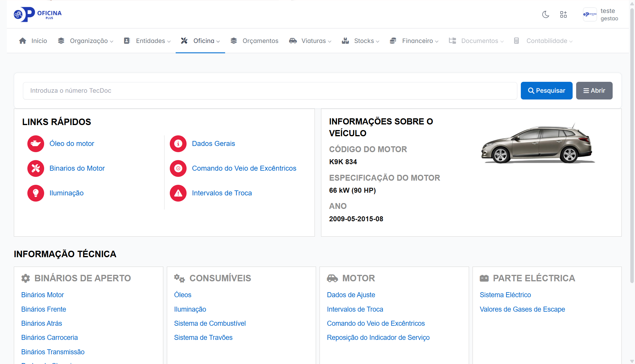Click the Consumíveis gears icon
The height and width of the screenshot is (364, 635).
(x=179, y=278)
